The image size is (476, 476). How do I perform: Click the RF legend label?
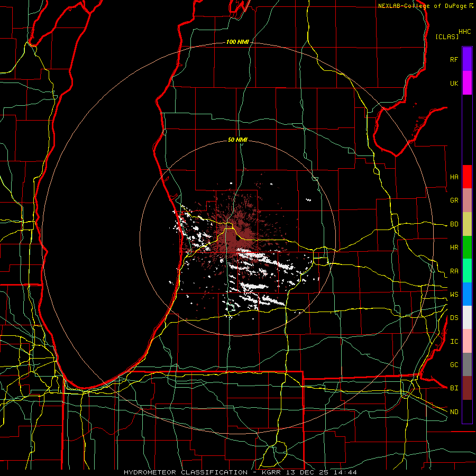tap(454, 59)
